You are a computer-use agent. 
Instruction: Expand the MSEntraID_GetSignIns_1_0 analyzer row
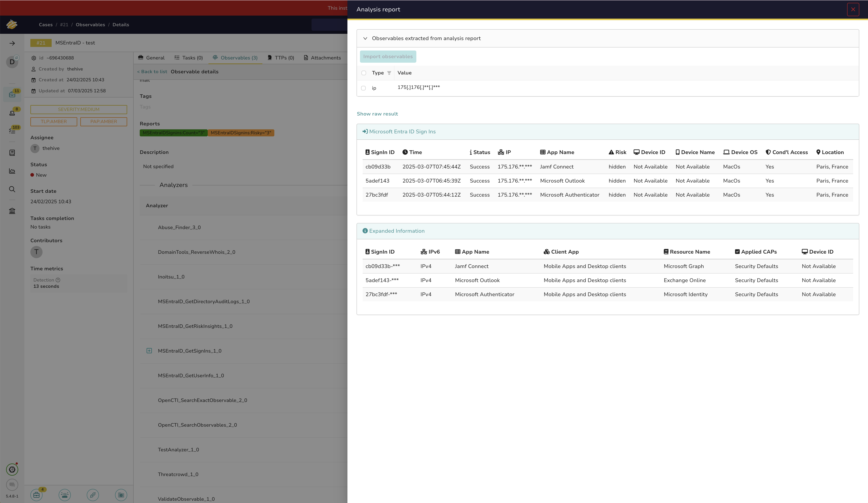coord(149,351)
